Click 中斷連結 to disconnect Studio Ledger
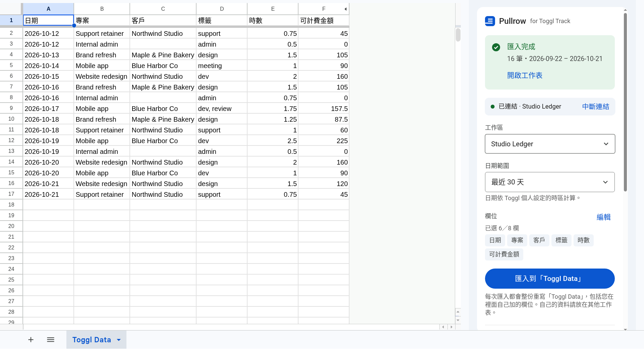This screenshot has width=644, height=349. (x=595, y=107)
